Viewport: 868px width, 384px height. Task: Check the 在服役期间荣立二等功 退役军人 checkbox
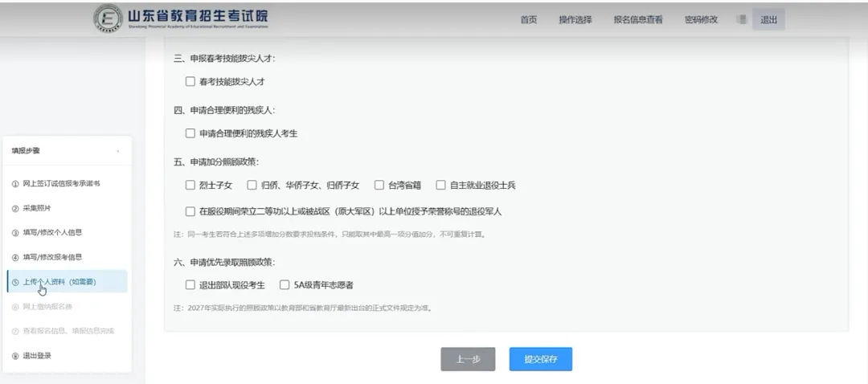(190, 211)
